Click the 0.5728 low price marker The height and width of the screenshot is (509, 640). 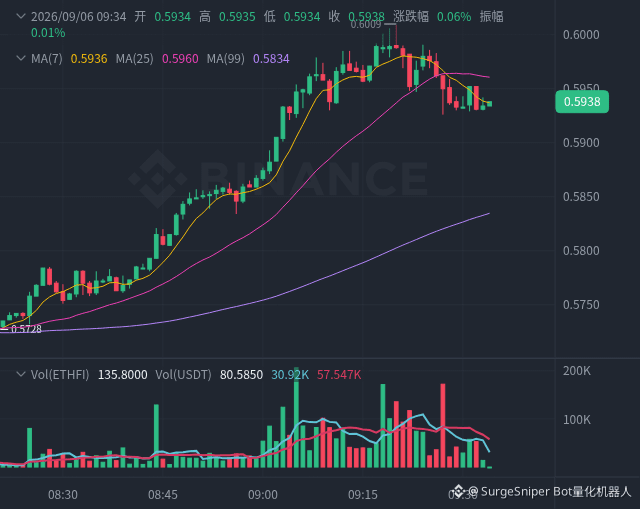[26, 329]
